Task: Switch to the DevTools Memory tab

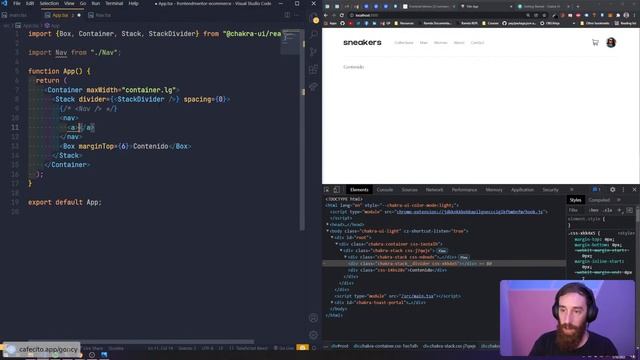Action: tap(494, 190)
